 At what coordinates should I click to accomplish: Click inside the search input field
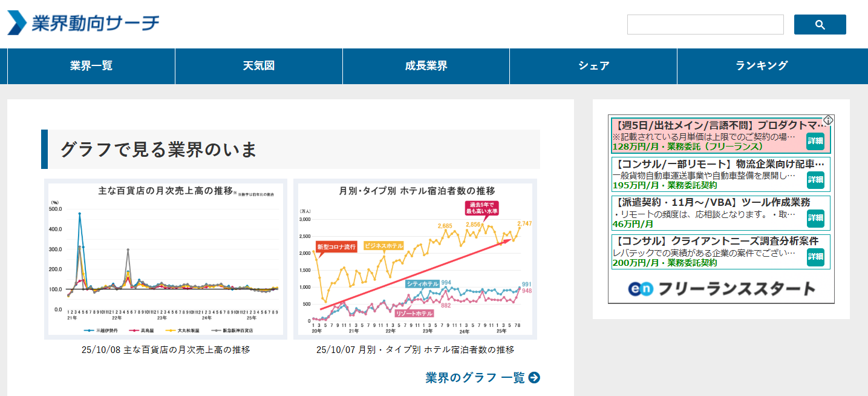pos(705,24)
